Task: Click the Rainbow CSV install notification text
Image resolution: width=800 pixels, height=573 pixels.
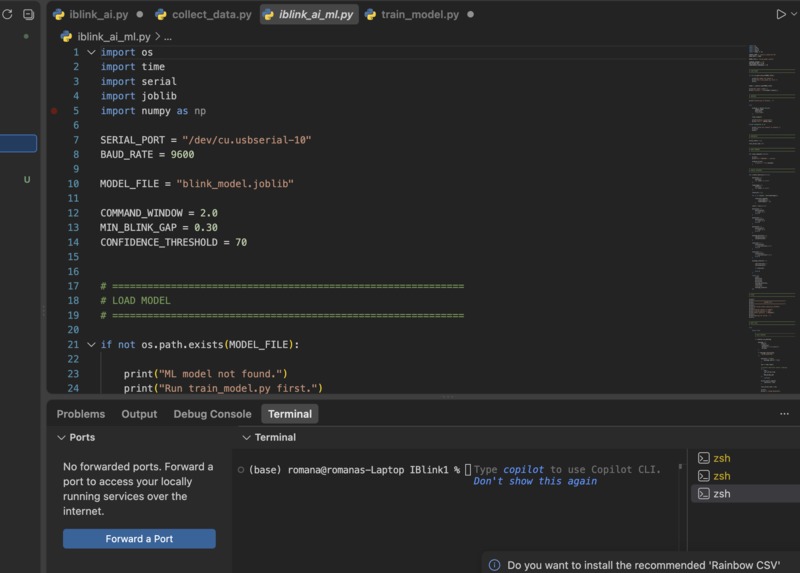Action: 643,565
